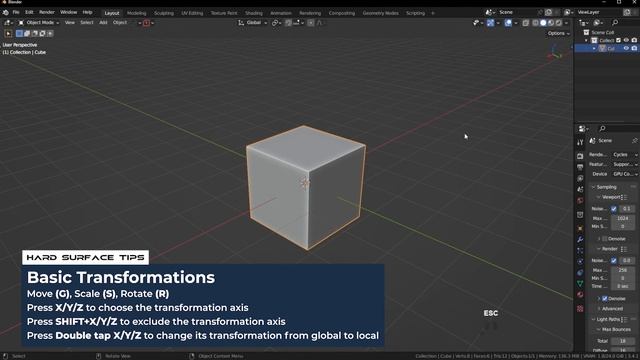Open the Output properties tab
The width and height of the screenshot is (640, 360).
pos(580,167)
